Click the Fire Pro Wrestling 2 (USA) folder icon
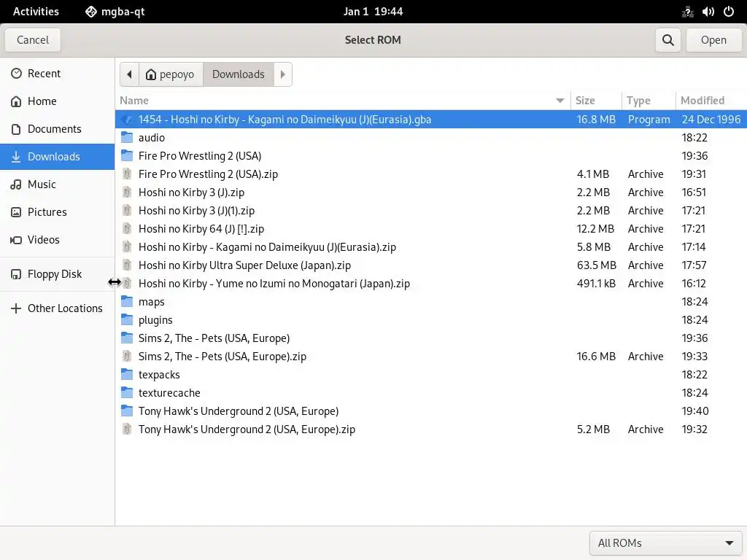This screenshot has width=747, height=560. pyautogui.click(x=127, y=156)
